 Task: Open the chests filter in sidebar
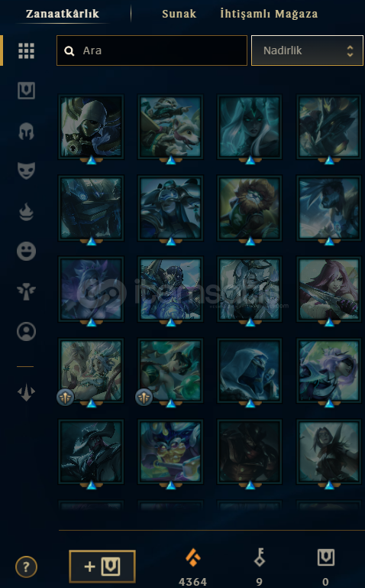coord(26,91)
